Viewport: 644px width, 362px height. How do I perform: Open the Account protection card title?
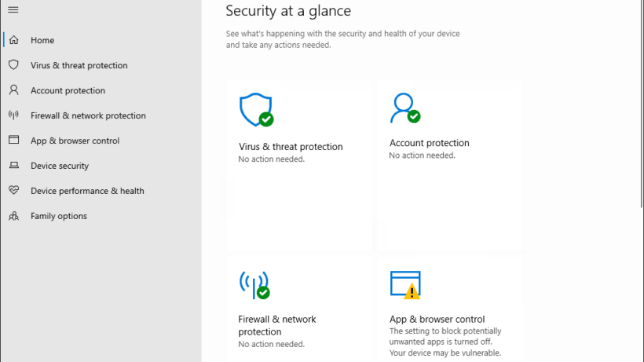pyautogui.click(x=429, y=143)
